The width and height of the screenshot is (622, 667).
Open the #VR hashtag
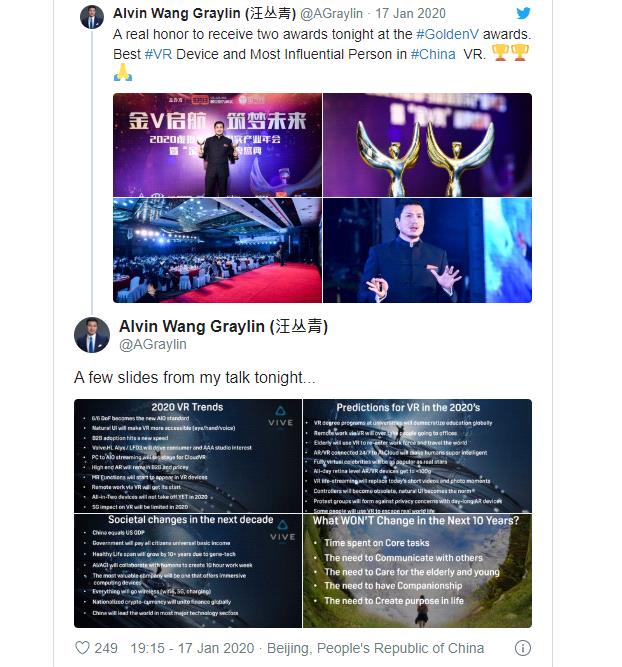158,54
